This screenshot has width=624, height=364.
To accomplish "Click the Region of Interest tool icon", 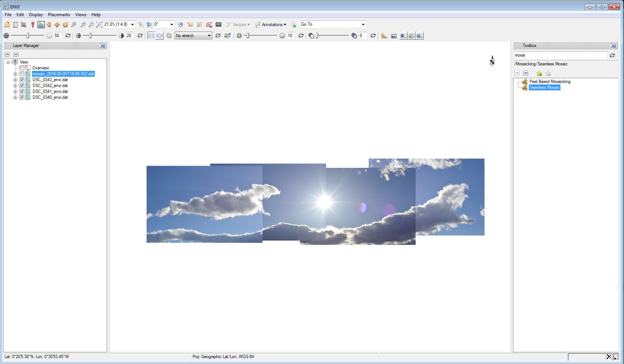I will [x=209, y=25].
